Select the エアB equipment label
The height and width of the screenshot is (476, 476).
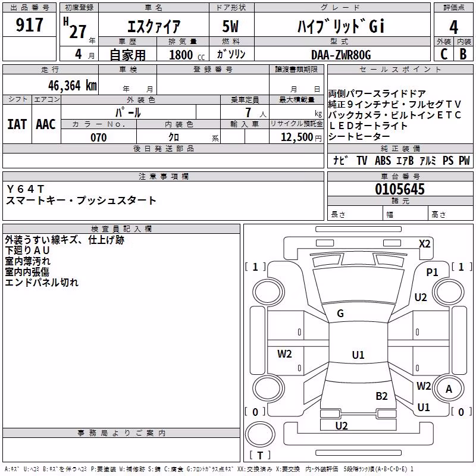click(x=405, y=160)
